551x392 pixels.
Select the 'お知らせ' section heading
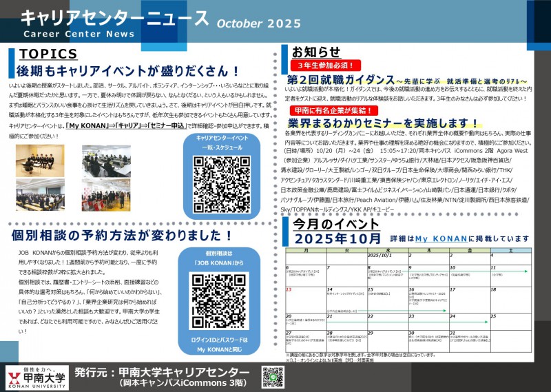pos(316,52)
